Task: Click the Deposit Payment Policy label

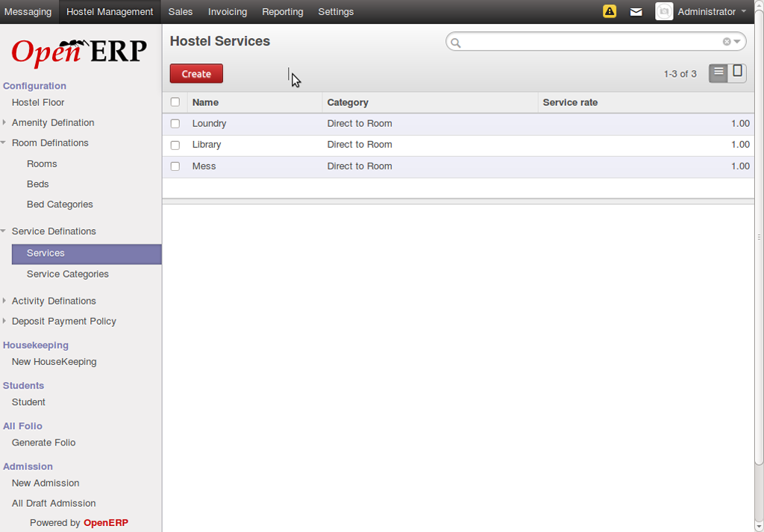Action: click(64, 321)
